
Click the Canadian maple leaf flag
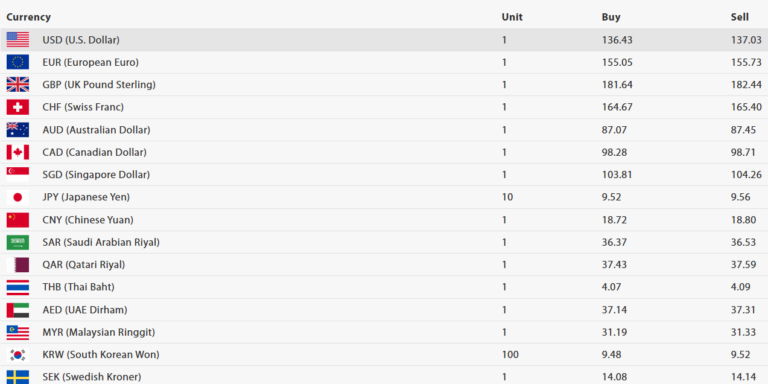[x=18, y=152]
